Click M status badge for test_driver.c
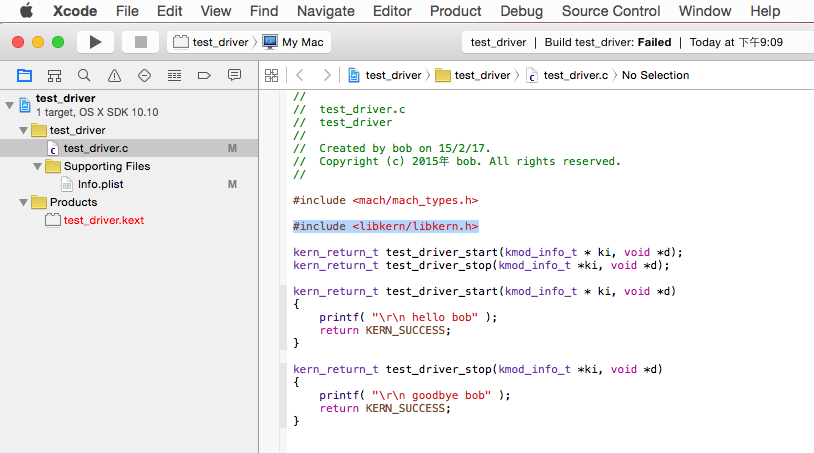Screen dimensions: 814x453 [232, 148]
